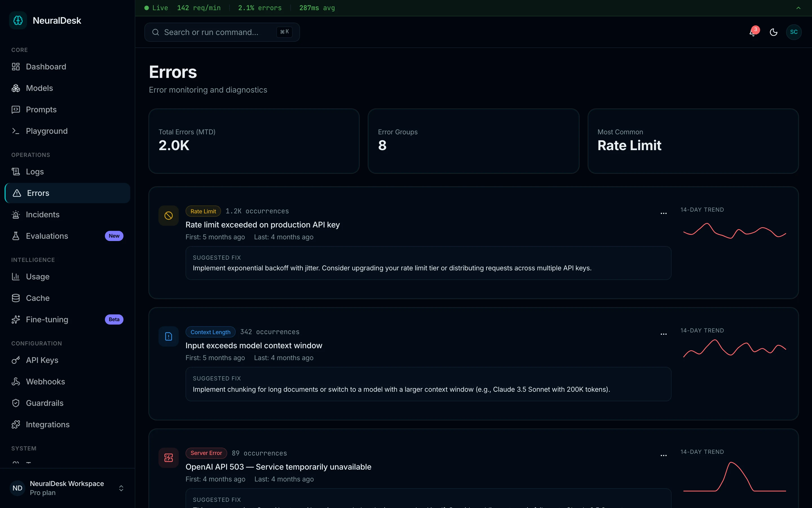Click the Integrations puzzle icon
This screenshot has width=812, height=508.
pos(16,425)
